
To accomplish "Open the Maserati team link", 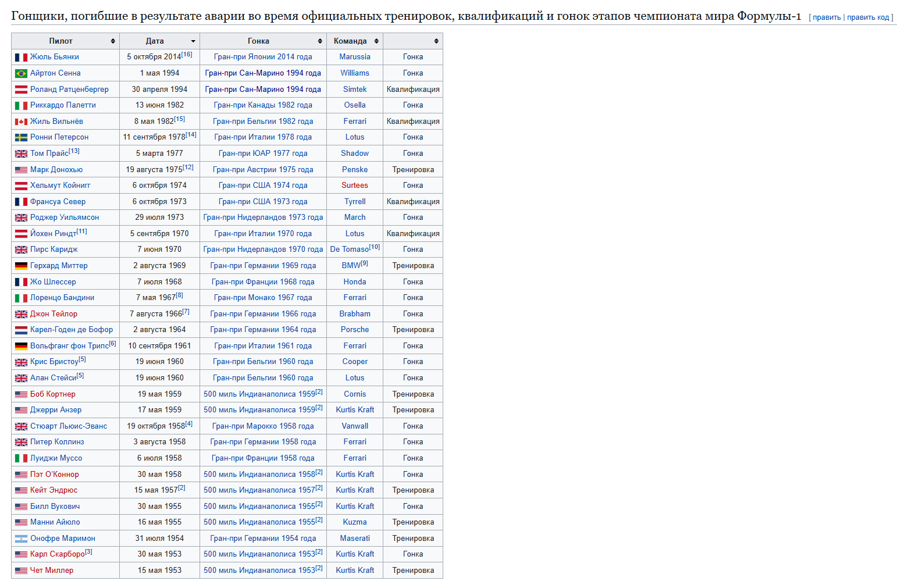I will click(x=355, y=539).
